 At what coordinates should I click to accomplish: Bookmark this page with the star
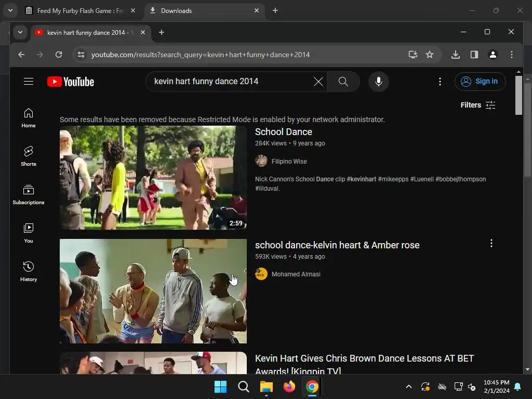coord(430,55)
